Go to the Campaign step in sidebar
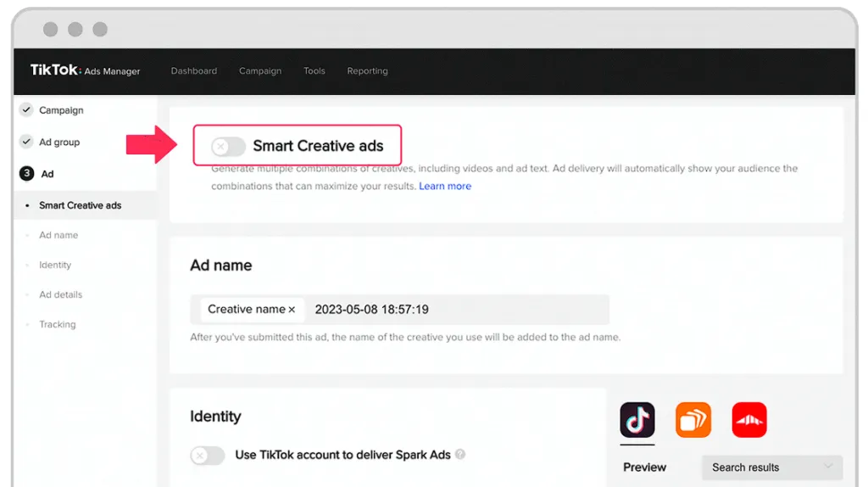868x487 pixels. point(61,110)
